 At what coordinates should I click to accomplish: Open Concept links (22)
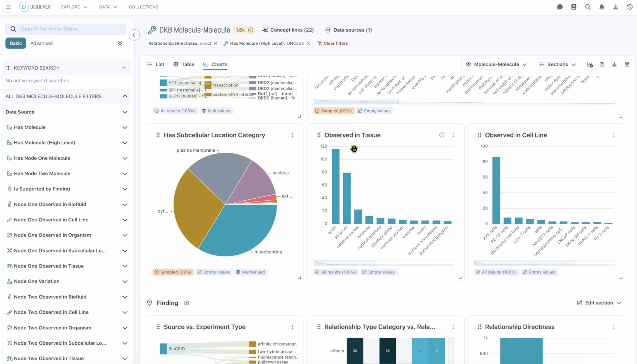(x=288, y=30)
